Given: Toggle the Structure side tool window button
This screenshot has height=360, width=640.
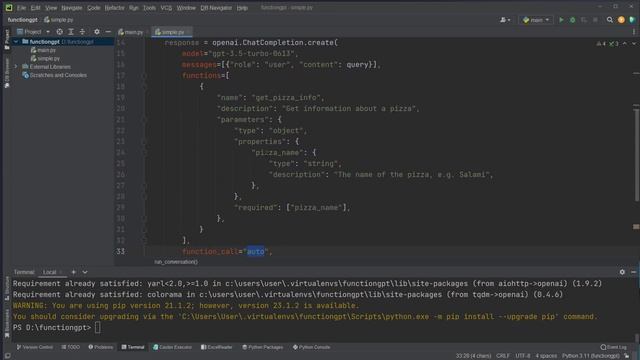Looking at the screenshot, I should 7,288.
